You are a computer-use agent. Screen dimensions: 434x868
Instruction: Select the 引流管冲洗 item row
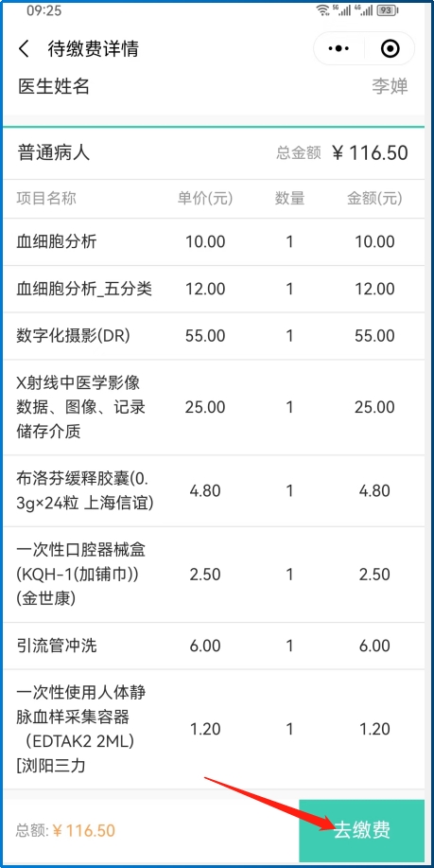coord(214,646)
